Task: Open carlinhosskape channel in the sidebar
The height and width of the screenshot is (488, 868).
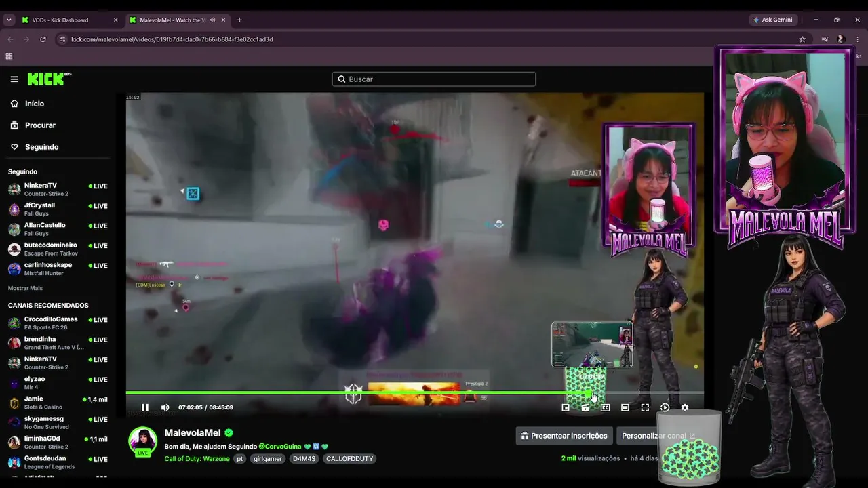Action: (x=58, y=268)
